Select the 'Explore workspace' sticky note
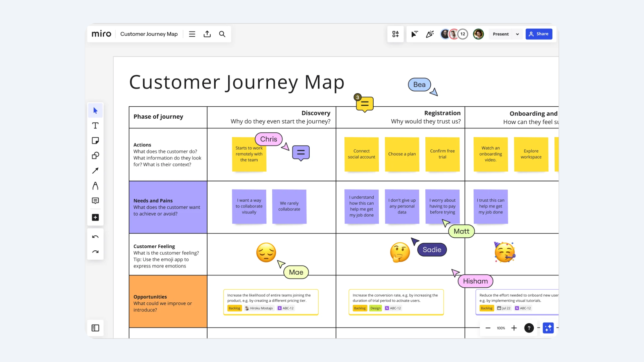 [531, 154]
